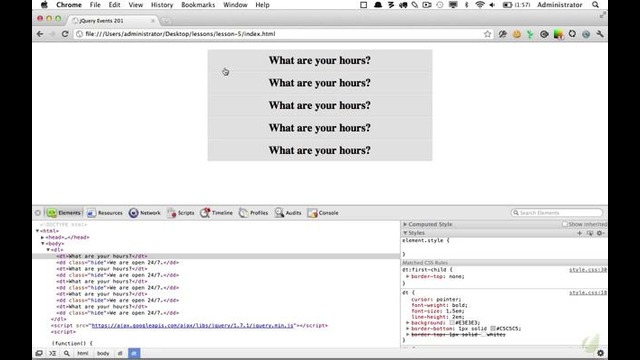Open the Elements panel in DevTools
640x360 pixels.
click(64, 213)
